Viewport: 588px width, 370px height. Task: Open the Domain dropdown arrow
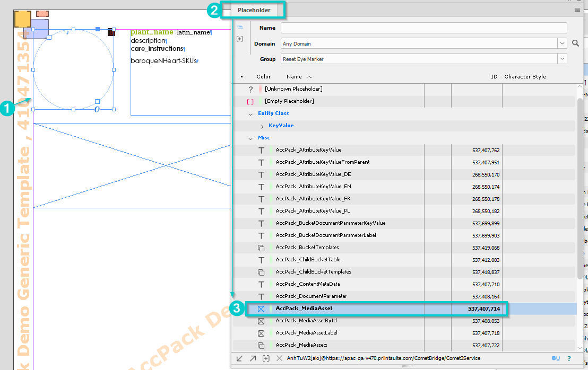tap(562, 43)
